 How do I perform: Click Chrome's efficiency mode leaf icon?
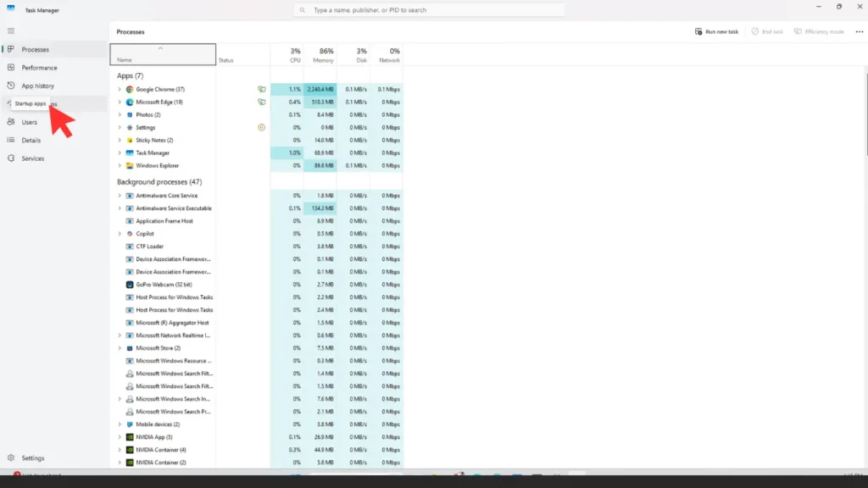pyautogui.click(x=260, y=89)
